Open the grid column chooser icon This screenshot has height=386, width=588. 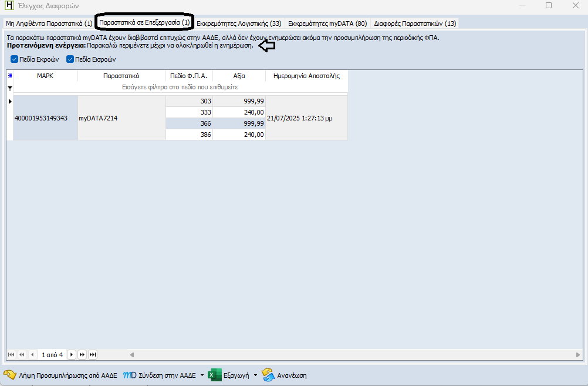point(9,75)
